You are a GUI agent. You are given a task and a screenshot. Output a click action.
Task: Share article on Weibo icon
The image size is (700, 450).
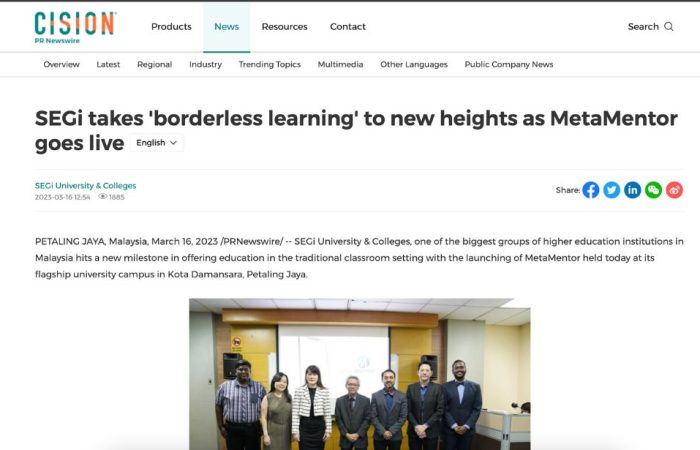tap(675, 190)
